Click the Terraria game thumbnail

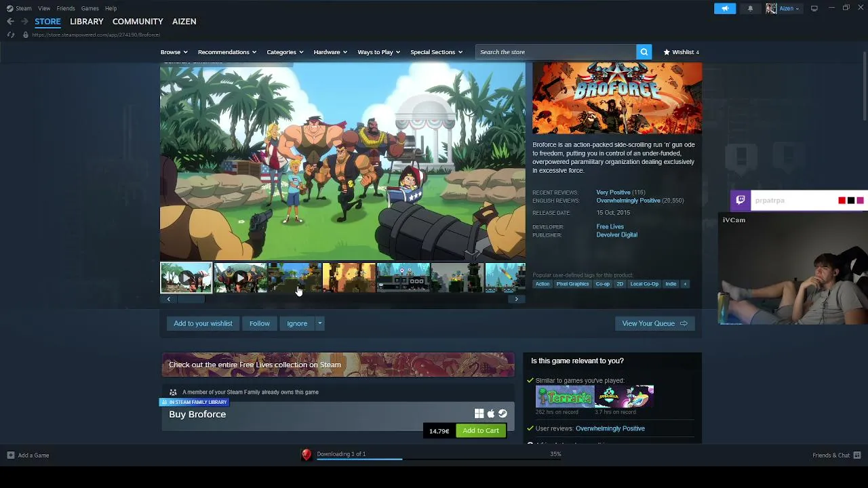tap(565, 396)
